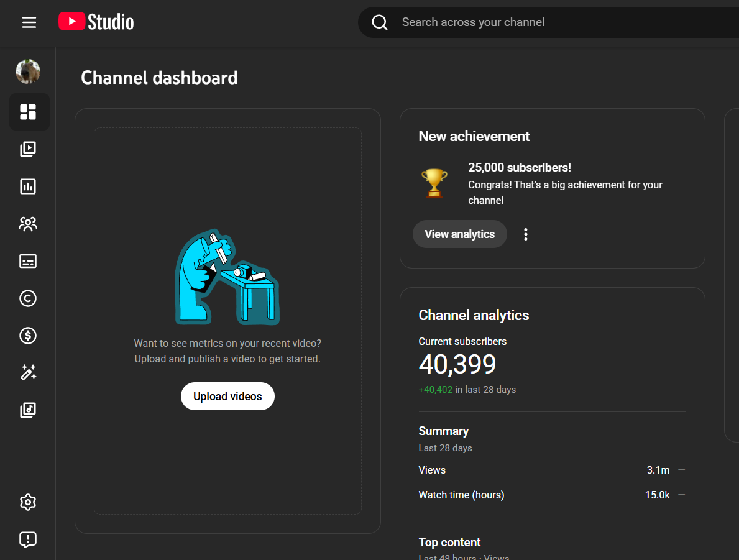739x560 pixels.
Task: Select the Dashboard icon in the sidebar
Action: (x=28, y=112)
